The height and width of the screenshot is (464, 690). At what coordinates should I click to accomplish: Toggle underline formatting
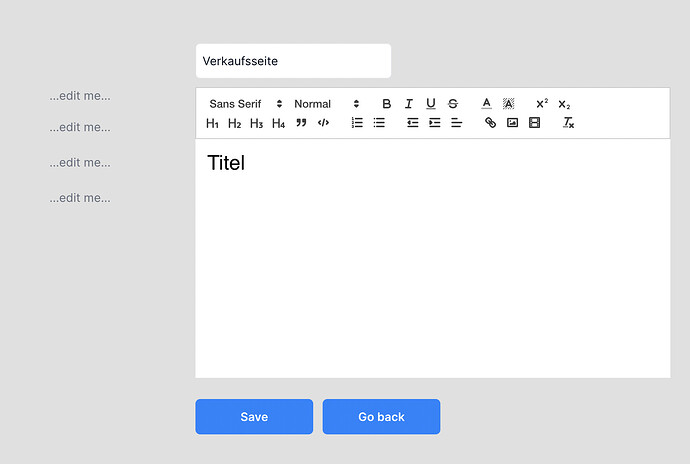431,104
